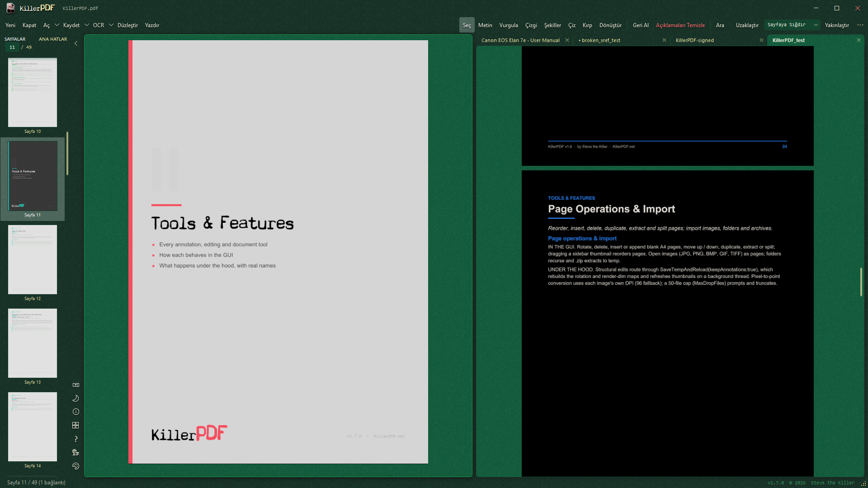Open the Sayfaya Sığdır zoom dropdown
Image resolution: width=868 pixels, height=488 pixels.
point(792,25)
